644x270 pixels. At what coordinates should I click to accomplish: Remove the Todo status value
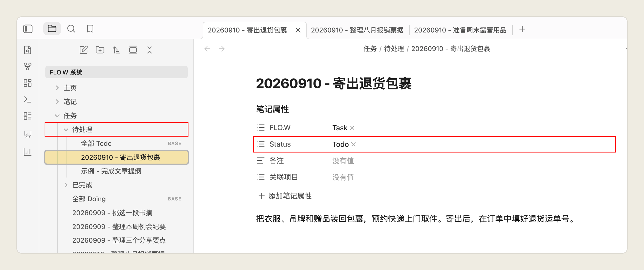point(353,144)
